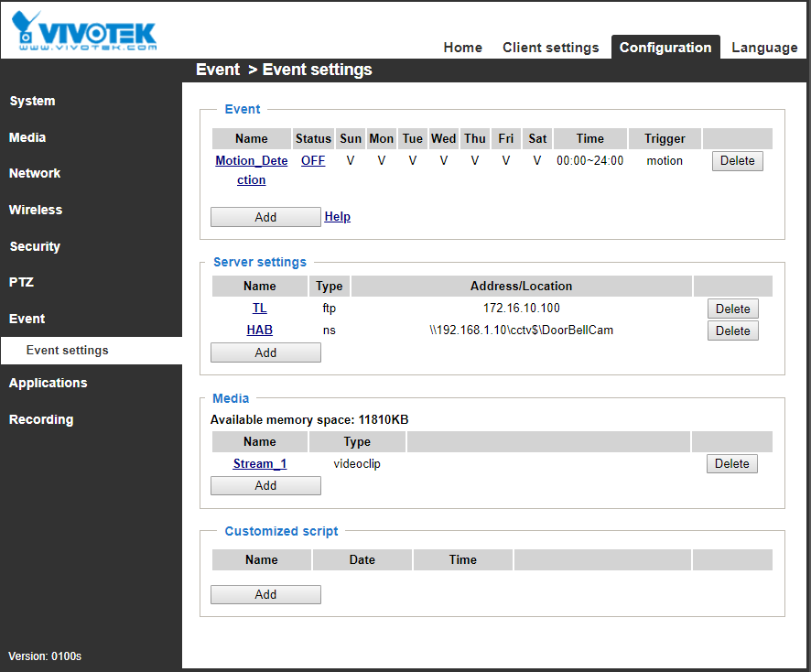
Task: Select PTZ in the sidebar
Action: 21,282
